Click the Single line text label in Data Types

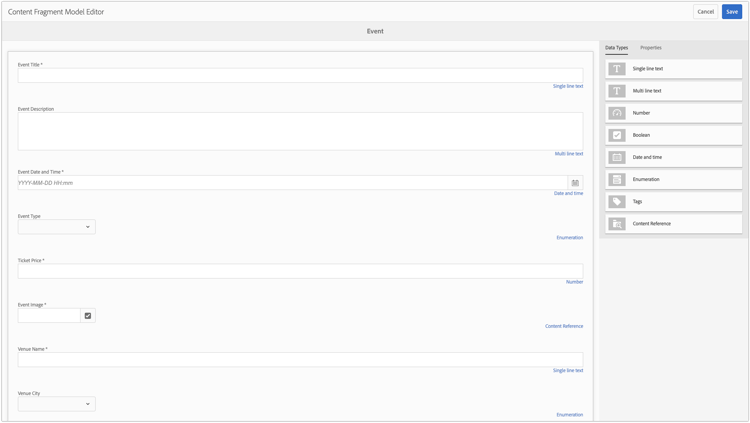[648, 69]
